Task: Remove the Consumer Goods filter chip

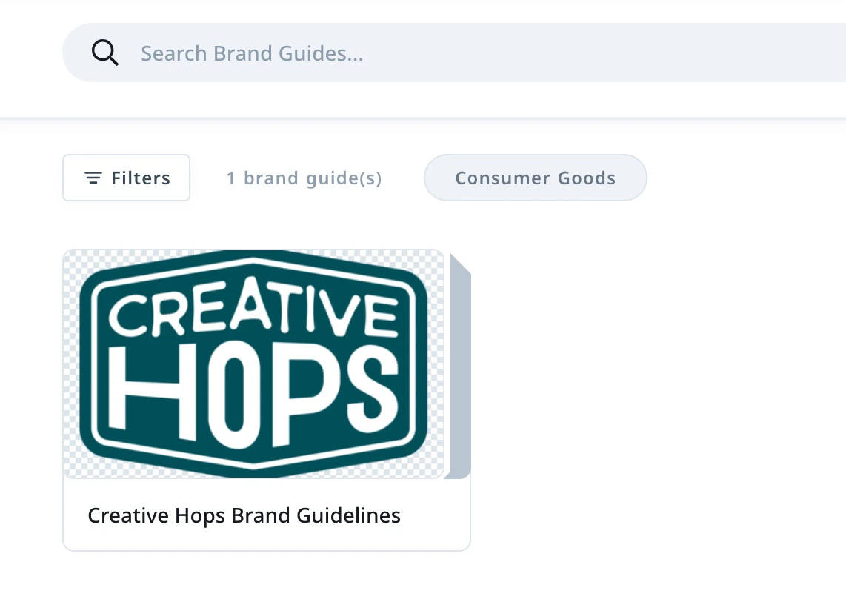Action: [x=535, y=178]
